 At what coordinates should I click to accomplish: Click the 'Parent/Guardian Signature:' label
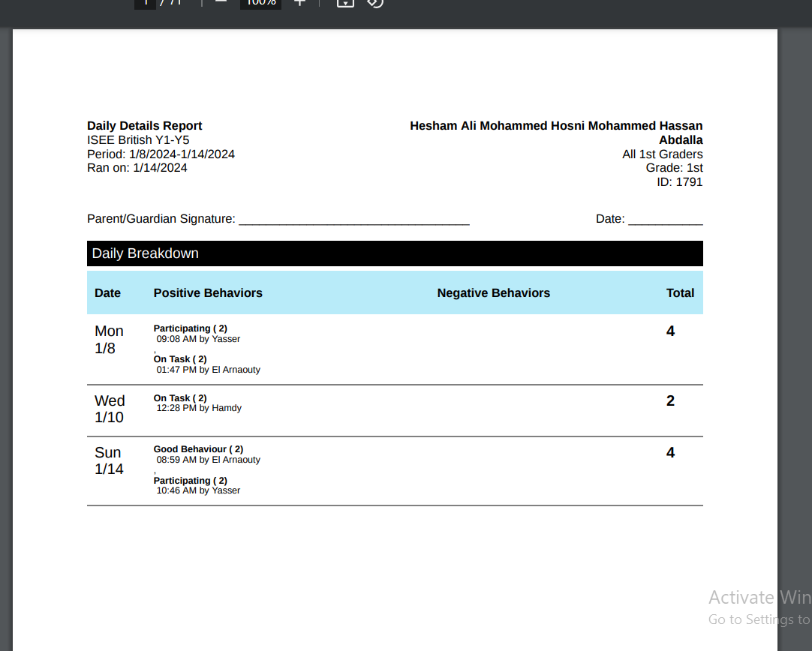pyautogui.click(x=161, y=219)
